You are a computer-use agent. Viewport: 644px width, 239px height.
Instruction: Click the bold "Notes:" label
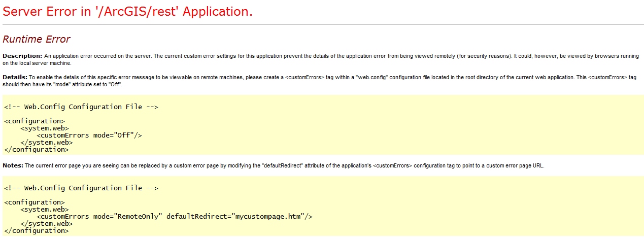click(x=13, y=165)
